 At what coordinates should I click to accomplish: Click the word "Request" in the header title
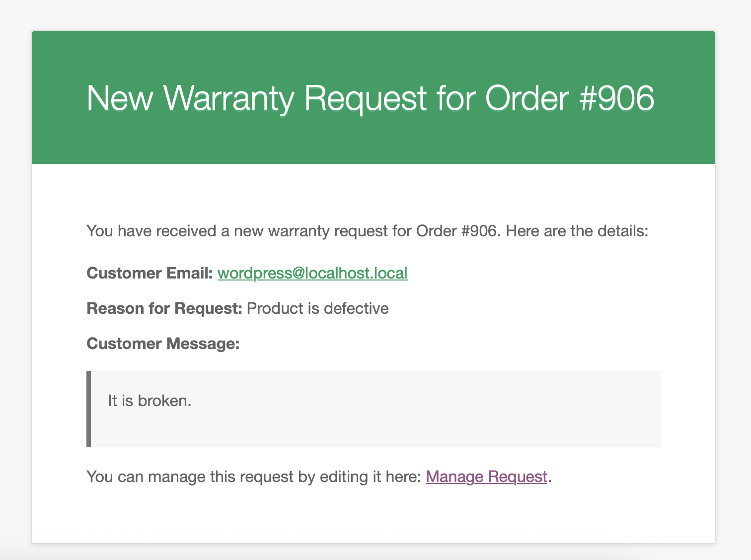(x=365, y=98)
